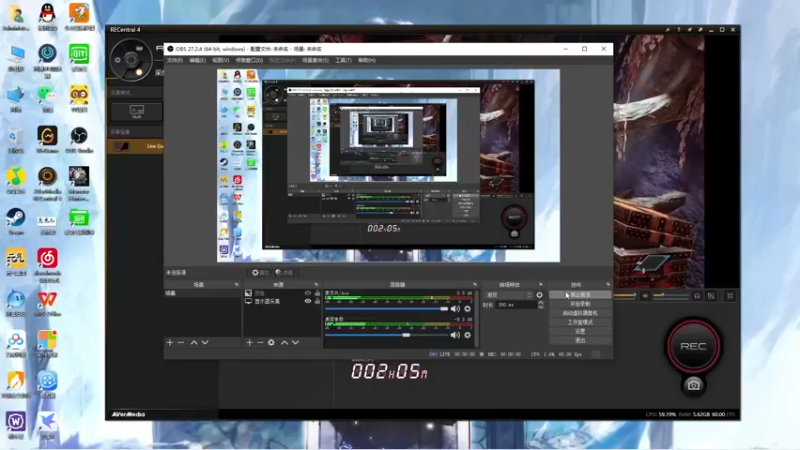The height and width of the screenshot is (450, 800).
Task: Remove selected scene with minus icon
Action: pos(181,342)
